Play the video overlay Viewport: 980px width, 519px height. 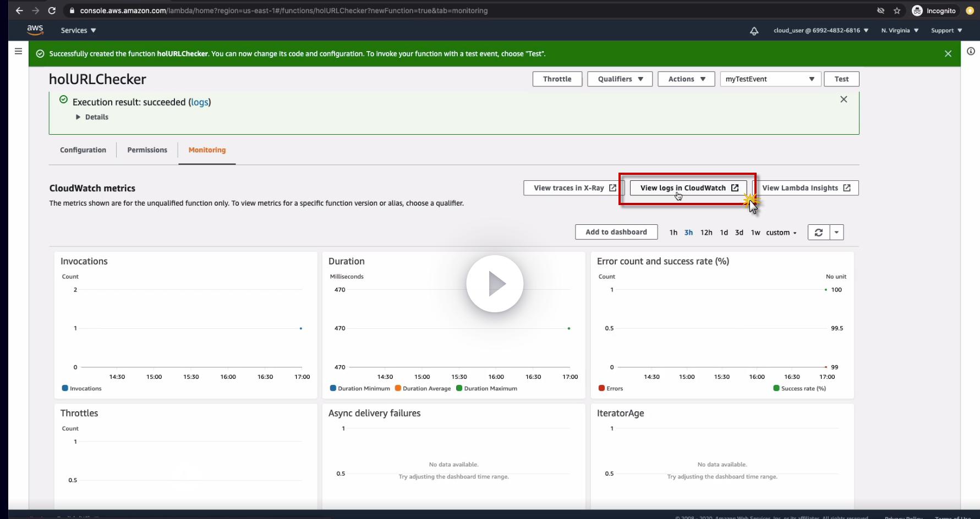[x=495, y=284]
